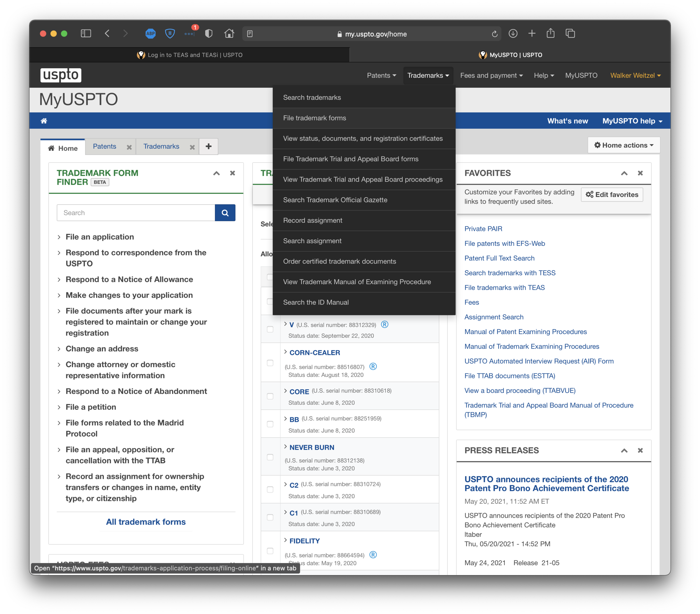
Task: Click the USPTO logo
Action: pos(61,75)
